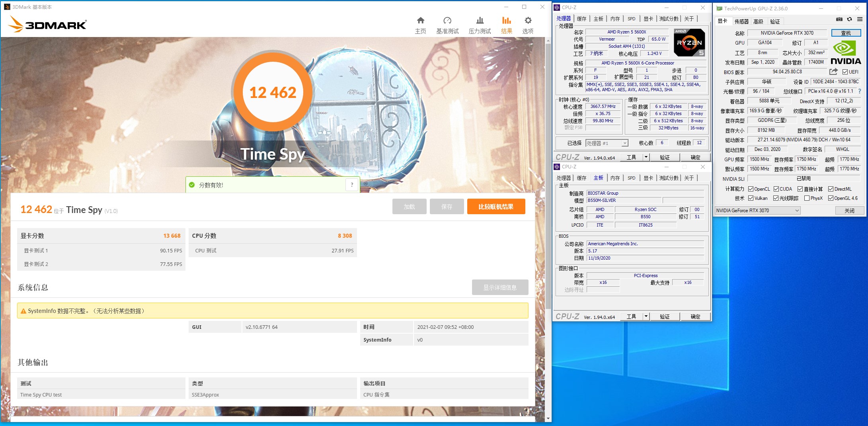Viewport: 868px width, 426px height.
Task: Switch to SPD tab in lower CPU-Z window
Action: pos(631,178)
